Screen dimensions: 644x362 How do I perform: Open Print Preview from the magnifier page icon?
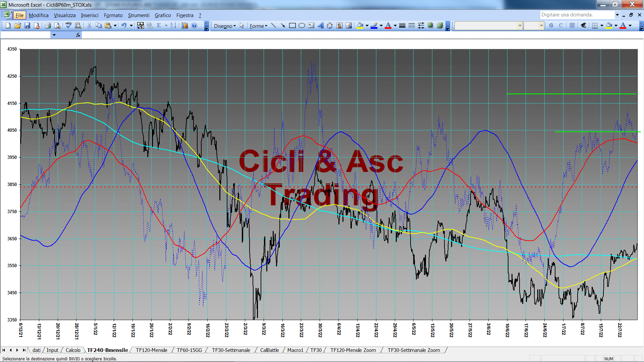coord(57,25)
